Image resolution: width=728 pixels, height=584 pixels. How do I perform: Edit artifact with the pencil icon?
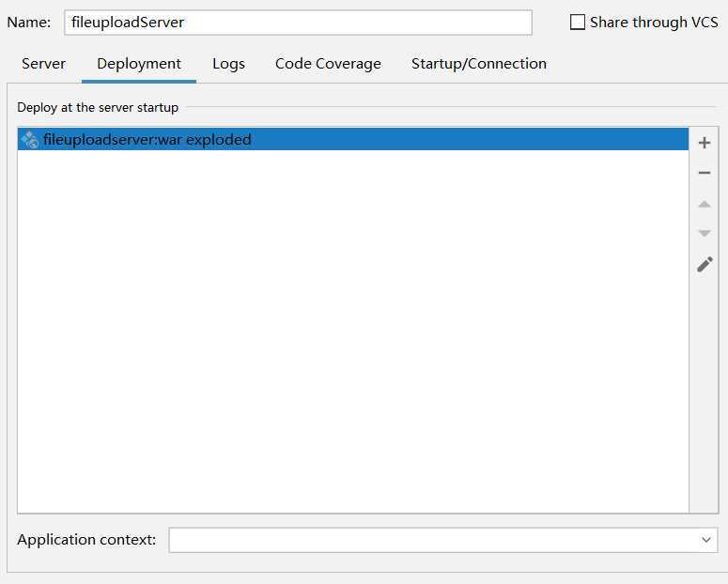point(705,264)
